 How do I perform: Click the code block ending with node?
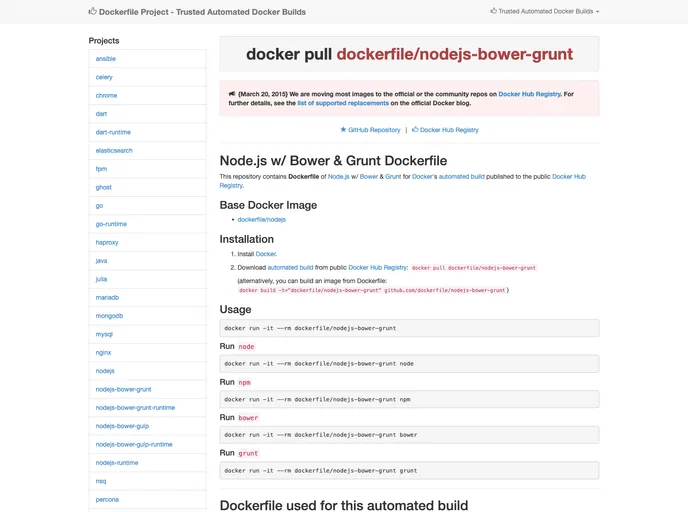tap(409, 364)
